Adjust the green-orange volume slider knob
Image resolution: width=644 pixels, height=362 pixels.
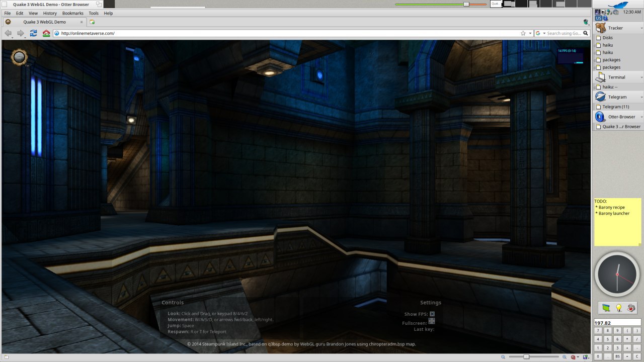pos(466,4)
